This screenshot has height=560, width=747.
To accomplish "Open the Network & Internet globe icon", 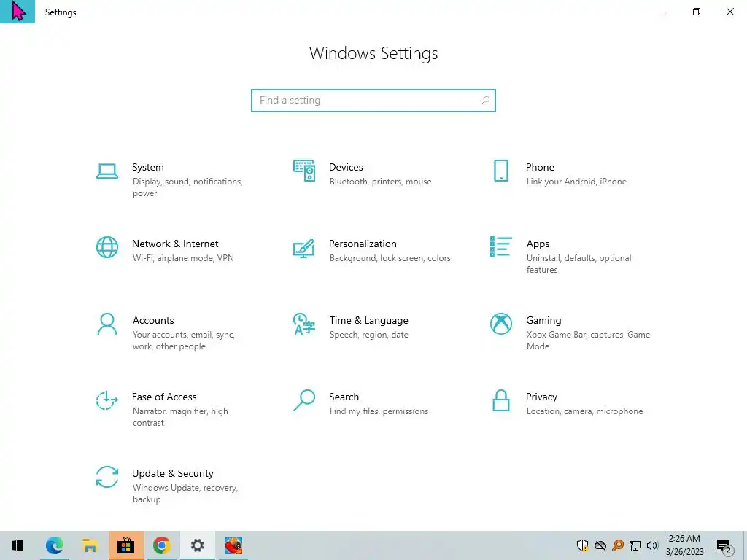I will tap(107, 247).
